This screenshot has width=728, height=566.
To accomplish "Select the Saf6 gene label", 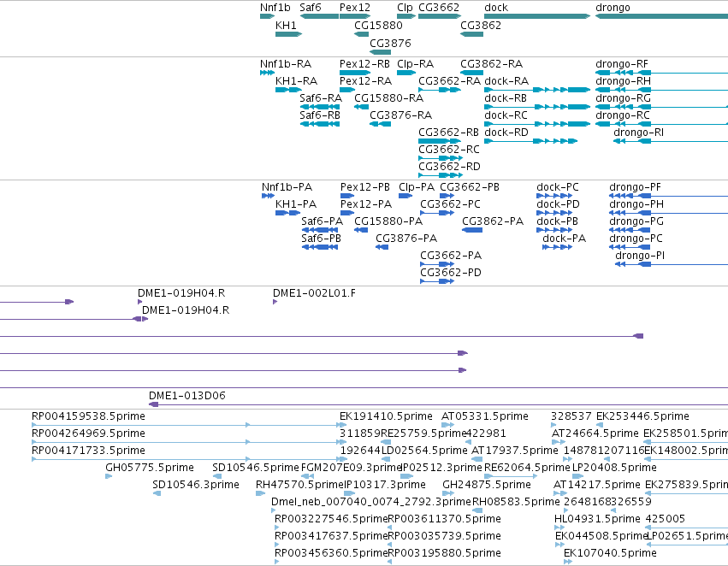I will tap(311, 8).
